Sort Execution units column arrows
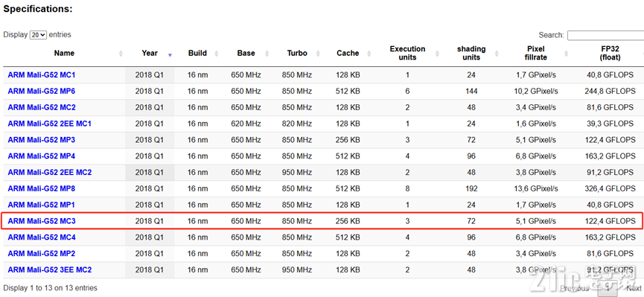The image size is (644, 297). [437, 54]
